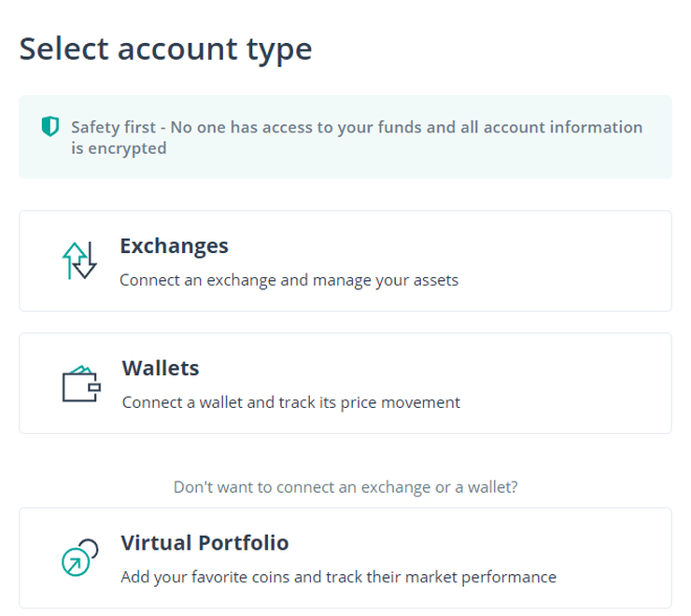Click the 'Select account type' page title
The image size is (691, 616).
coord(165,49)
